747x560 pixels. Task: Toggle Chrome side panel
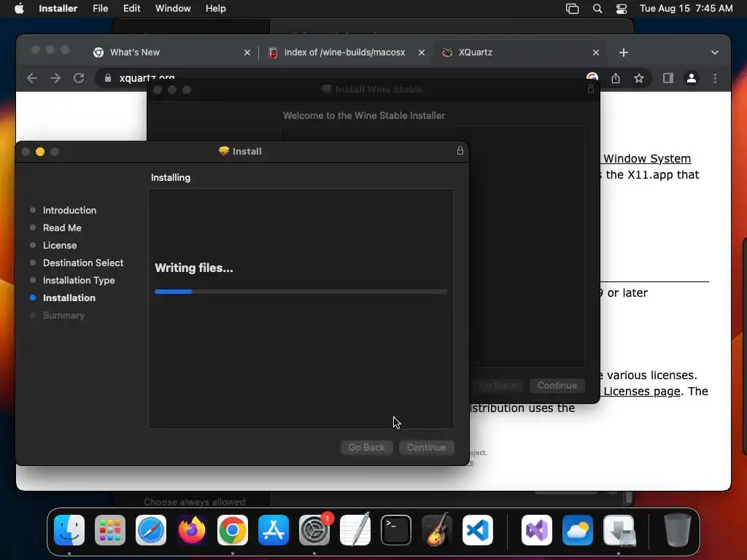(x=668, y=78)
